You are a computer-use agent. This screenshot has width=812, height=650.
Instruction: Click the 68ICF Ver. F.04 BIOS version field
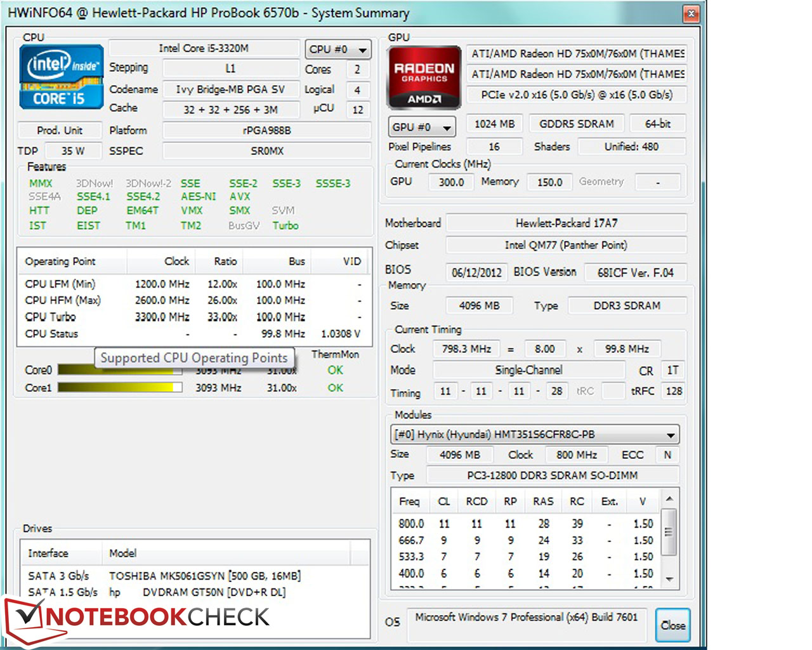tap(636, 273)
